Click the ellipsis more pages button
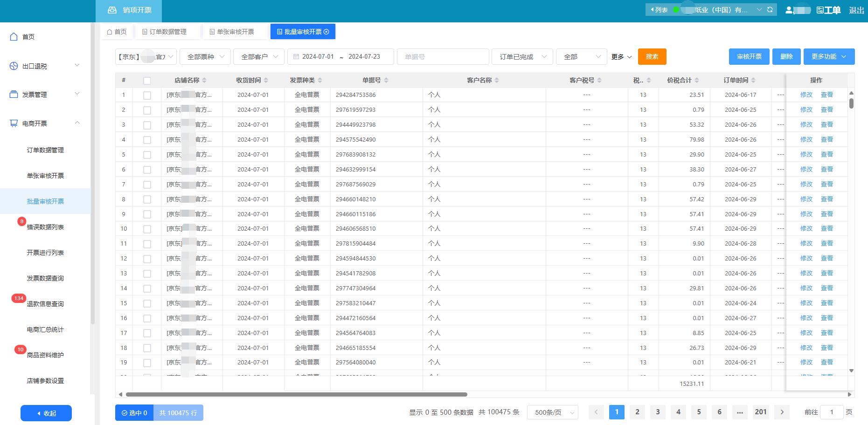868x425 pixels. 740,412
